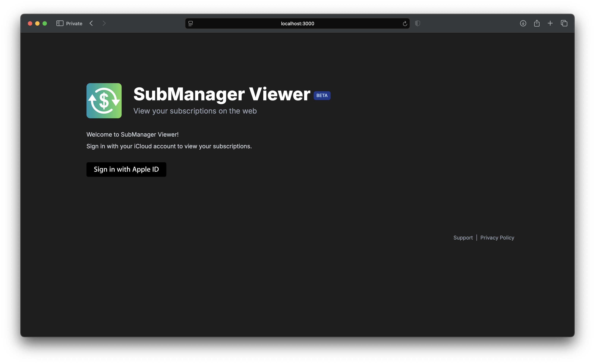Maximize the window with green button
The width and height of the screenshot is (595, 364).
coord(45,23)
